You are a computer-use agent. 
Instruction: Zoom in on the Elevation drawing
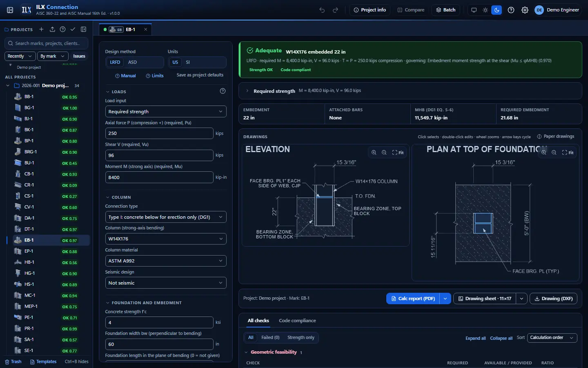coord(374,153)
